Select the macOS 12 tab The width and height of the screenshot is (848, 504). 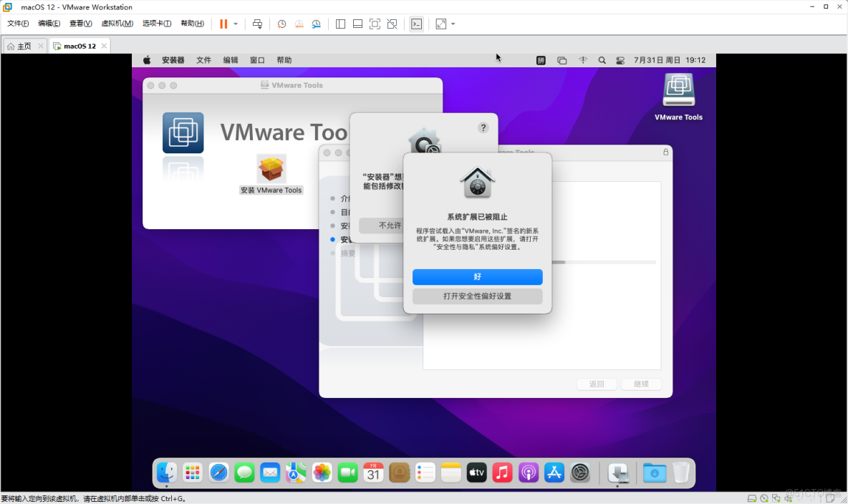pyautogui.click(x=79, y=46)
